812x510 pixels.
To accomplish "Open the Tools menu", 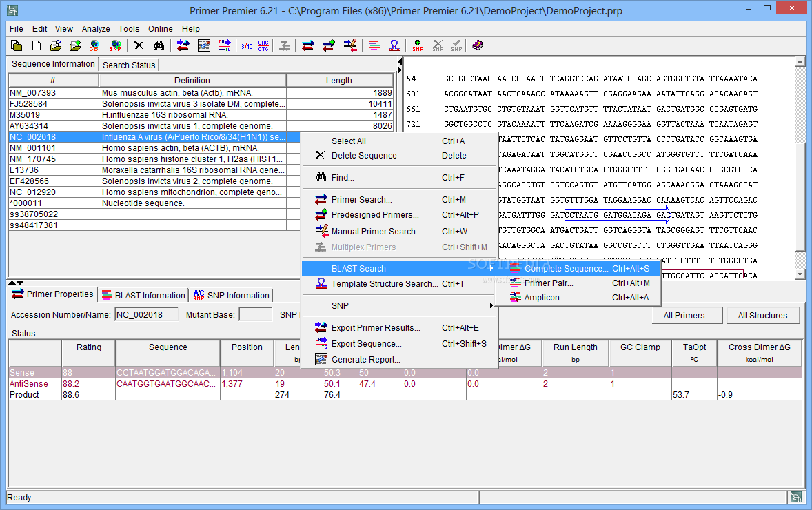I will 128,29.
